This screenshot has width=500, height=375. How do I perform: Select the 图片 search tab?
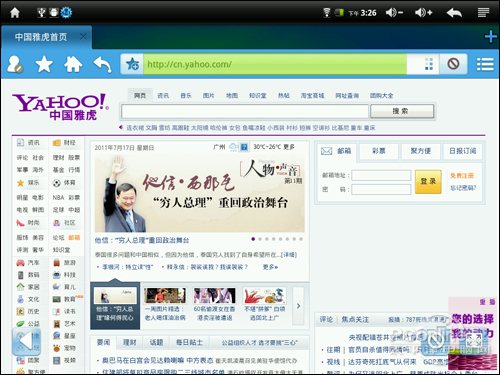(x=209, y=96)
